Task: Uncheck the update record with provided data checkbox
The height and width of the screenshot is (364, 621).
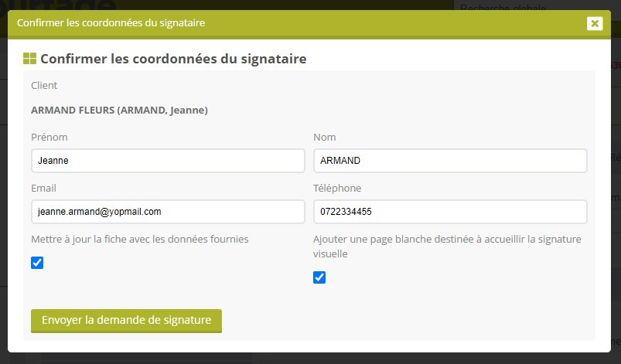Action: (x=37, y=263)
